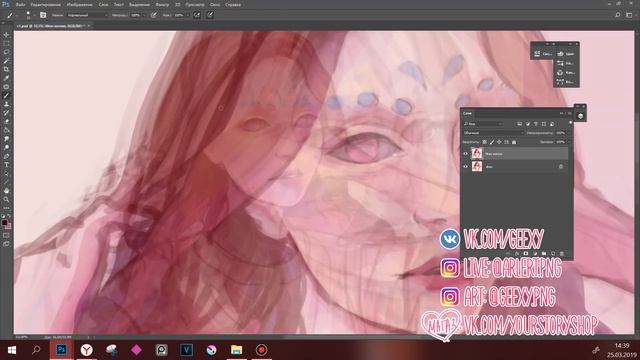Open the Файл menu

pyautogui.click(x=20, y=4)
